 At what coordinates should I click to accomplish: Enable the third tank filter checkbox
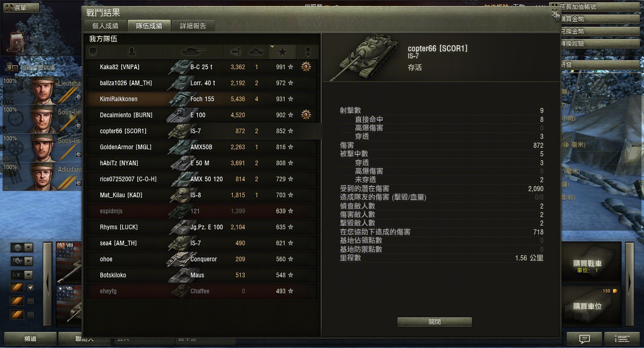tap(31, 315)
